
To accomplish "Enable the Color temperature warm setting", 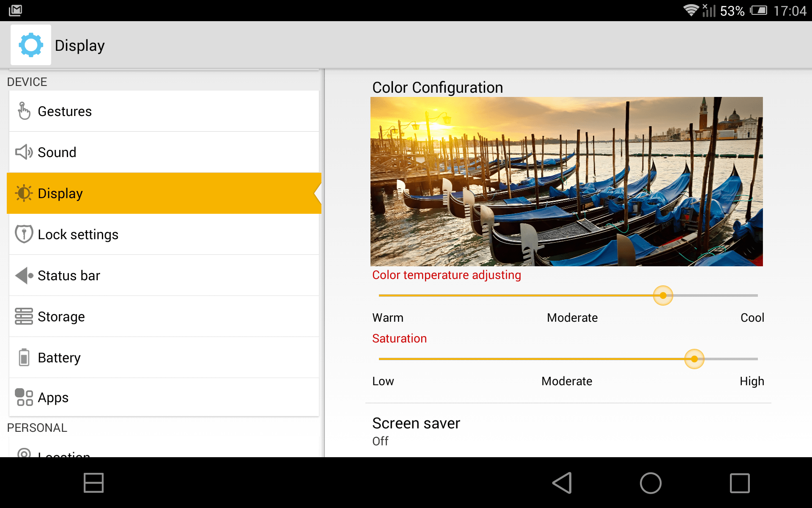I will (379, 295).
